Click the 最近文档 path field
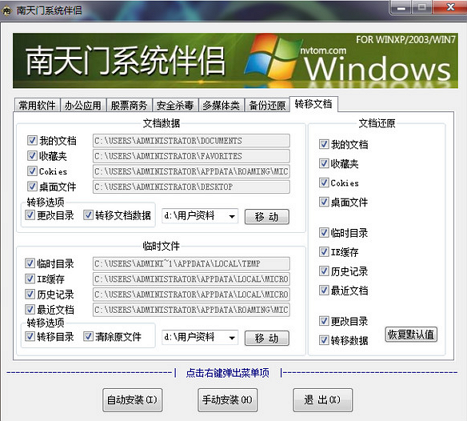Viewport: 467px width, 421px height. [x=191, y=310]
